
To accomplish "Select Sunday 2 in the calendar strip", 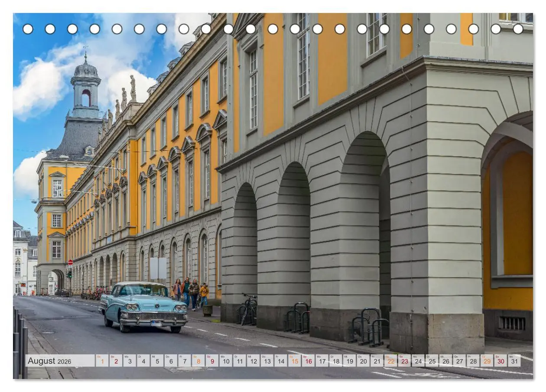I will pos(116,361).
